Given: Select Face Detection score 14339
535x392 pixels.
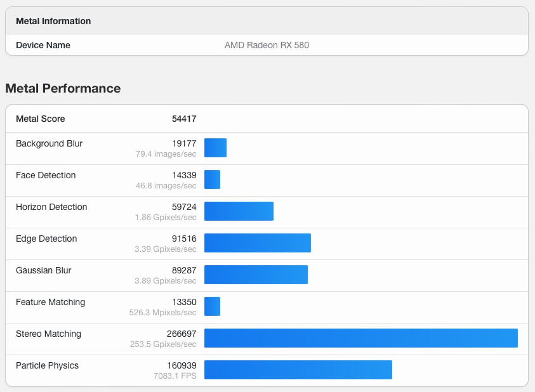Looking at the screenshot, I should pyautogui.click(x=184, y=175).
